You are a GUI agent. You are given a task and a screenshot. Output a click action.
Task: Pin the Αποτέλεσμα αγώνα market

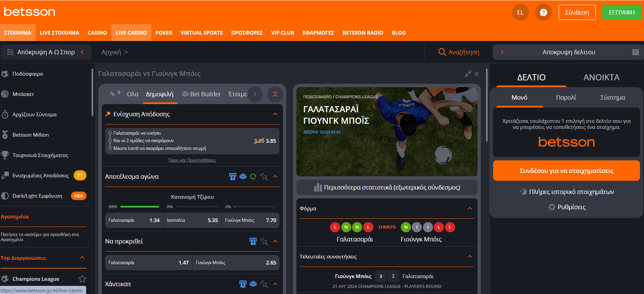pyautogui.click(x=264, y=176)
